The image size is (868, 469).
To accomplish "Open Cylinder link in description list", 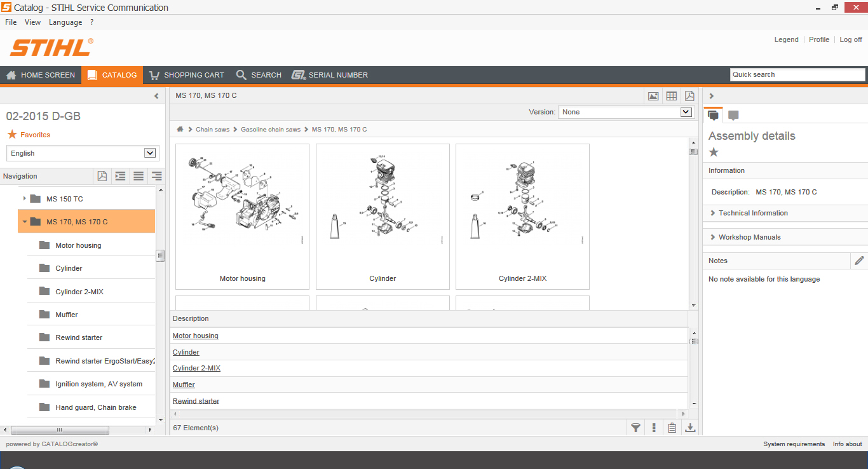I will [x=186, y=352].
